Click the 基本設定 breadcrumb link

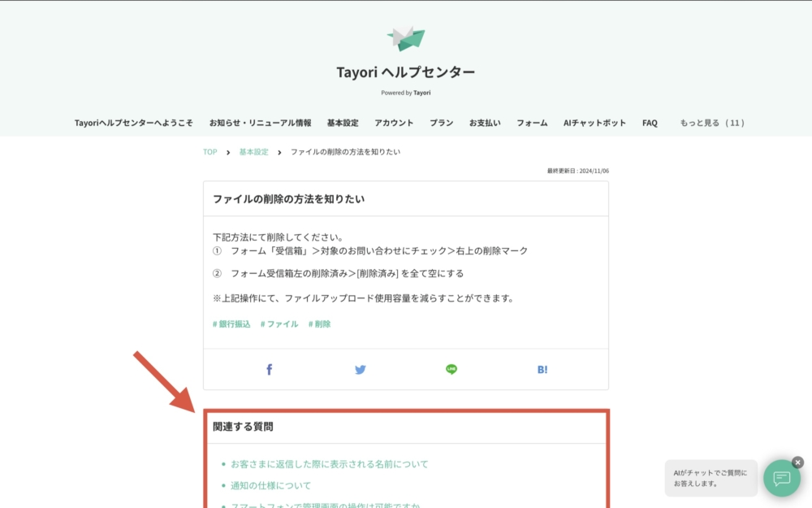[x=253, y=152]
